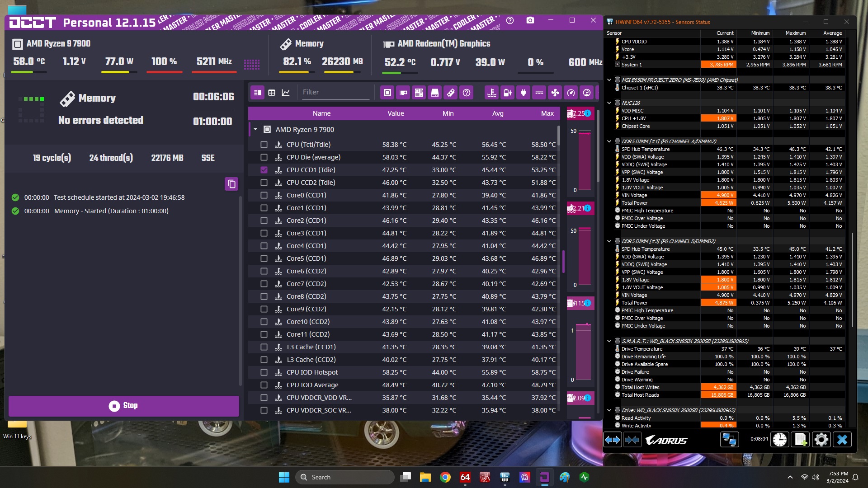Toggle the unknown (question mark) sensor filter

click(x=467, y=93)
